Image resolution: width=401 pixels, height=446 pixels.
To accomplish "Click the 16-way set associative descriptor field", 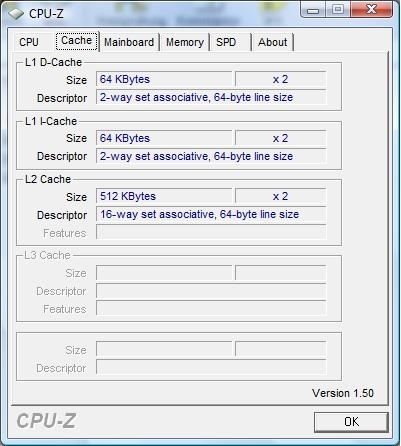I will point(211,214).
